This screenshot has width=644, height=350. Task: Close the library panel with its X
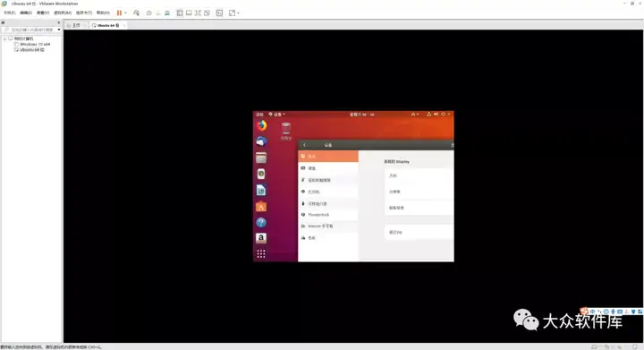(x=59, y=22)
